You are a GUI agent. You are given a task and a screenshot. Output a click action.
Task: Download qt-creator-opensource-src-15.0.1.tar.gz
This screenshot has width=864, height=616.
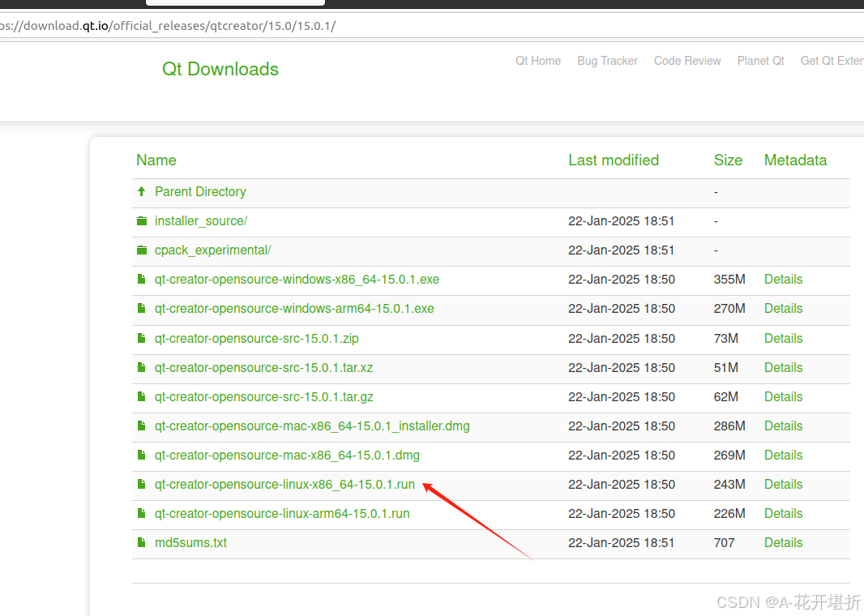[x=263, y=396]
